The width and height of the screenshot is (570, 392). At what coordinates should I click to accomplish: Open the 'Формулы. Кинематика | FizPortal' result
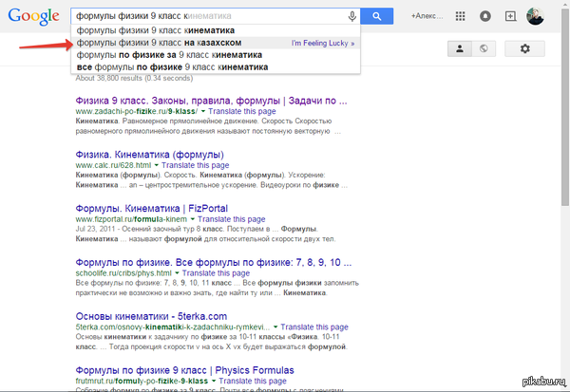coord(152,209)
